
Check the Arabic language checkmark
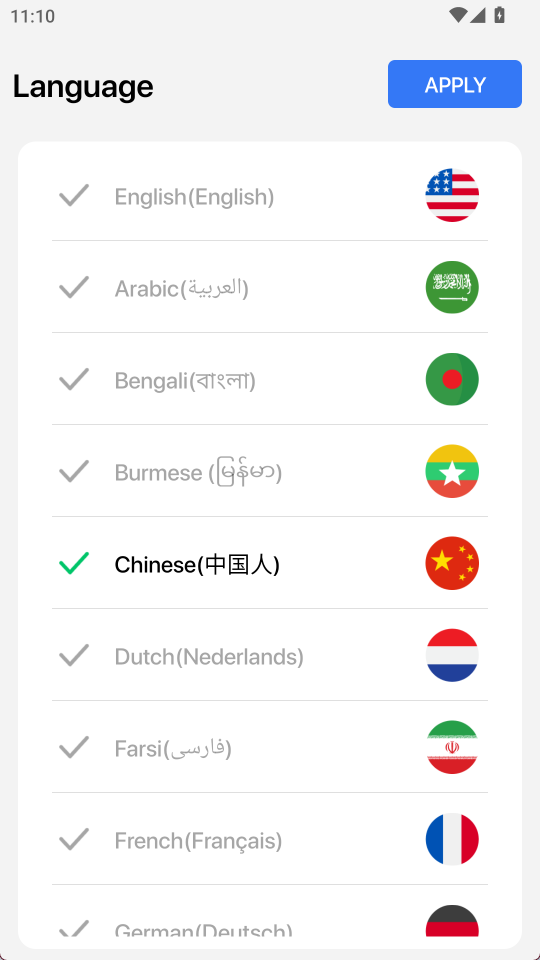(x=74, y=287)
